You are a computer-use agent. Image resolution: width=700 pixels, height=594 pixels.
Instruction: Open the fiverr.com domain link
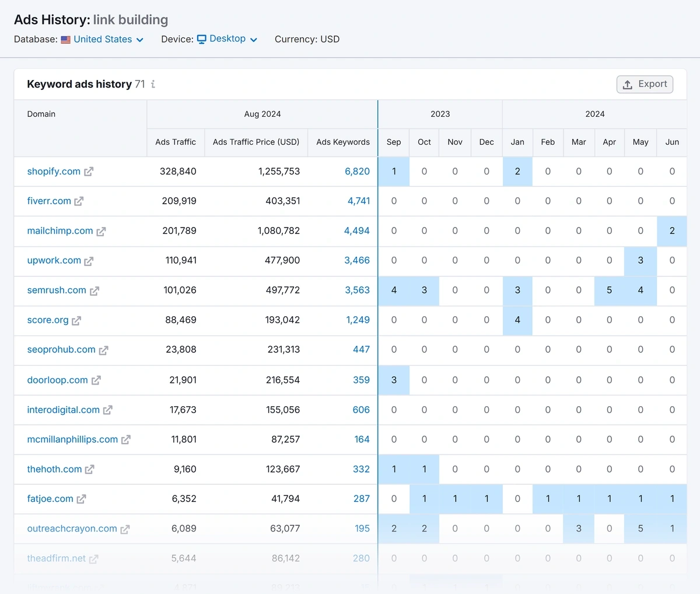[x=49, y=201]
